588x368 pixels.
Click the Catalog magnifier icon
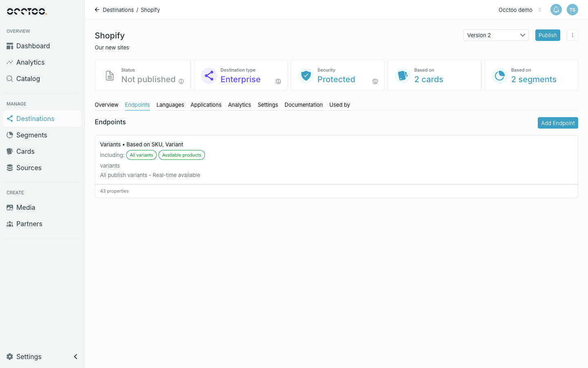click(x=10, y=79)
